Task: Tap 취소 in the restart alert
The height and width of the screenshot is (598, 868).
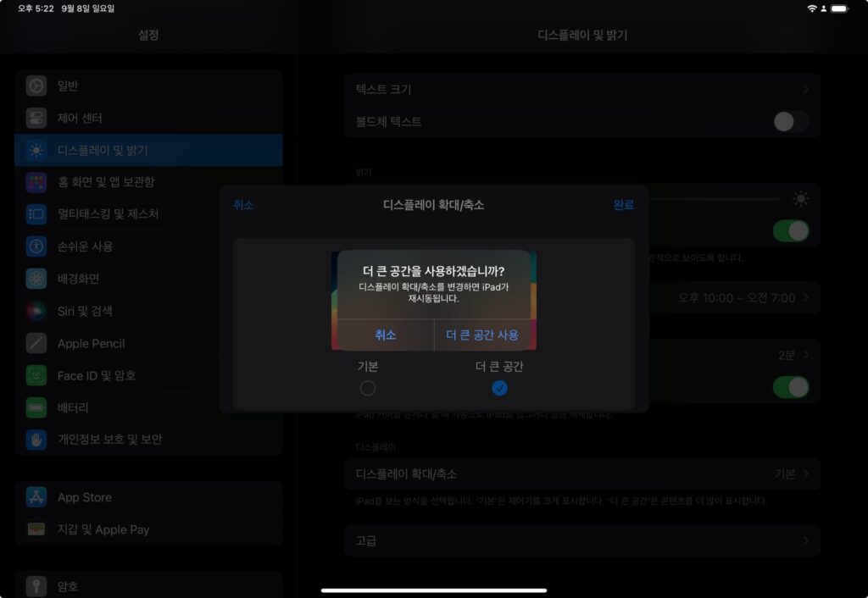Action: point(386,335)
